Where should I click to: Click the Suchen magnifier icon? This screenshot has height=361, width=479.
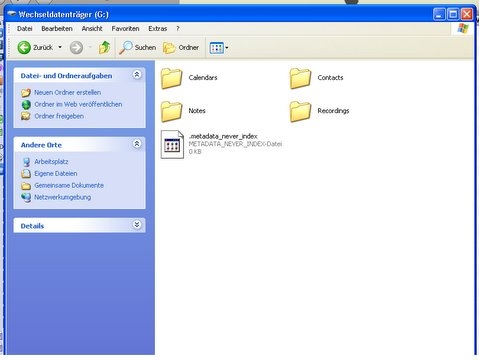point(126,48)
